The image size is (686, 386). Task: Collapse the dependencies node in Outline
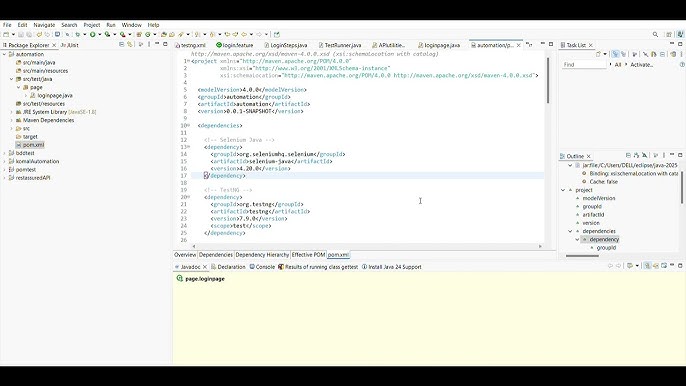tap(570, 231)
